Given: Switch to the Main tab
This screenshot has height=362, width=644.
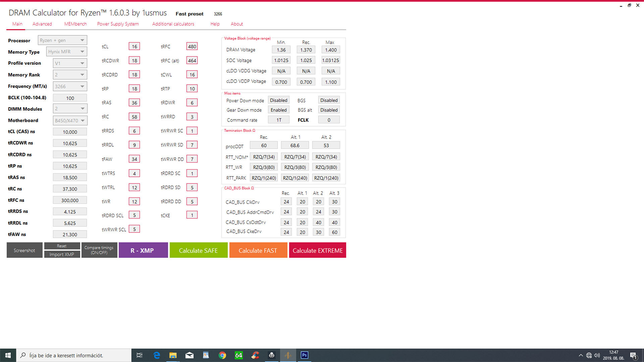Looking at the screenshot, I should 17,24.
